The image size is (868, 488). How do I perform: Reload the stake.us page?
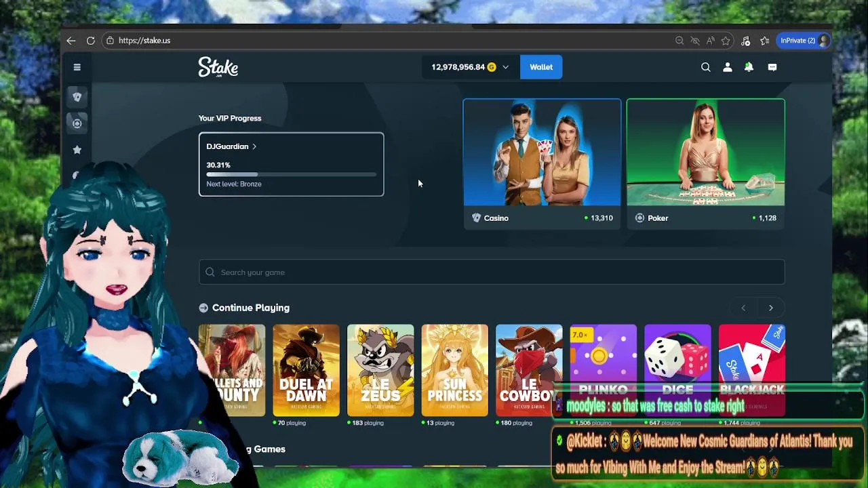pos(90,41)
